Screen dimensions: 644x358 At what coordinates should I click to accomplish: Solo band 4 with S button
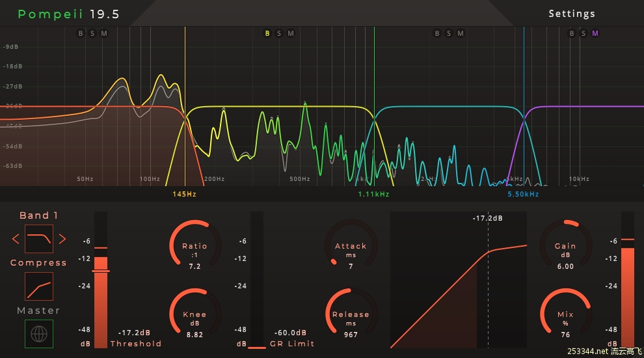584,33
